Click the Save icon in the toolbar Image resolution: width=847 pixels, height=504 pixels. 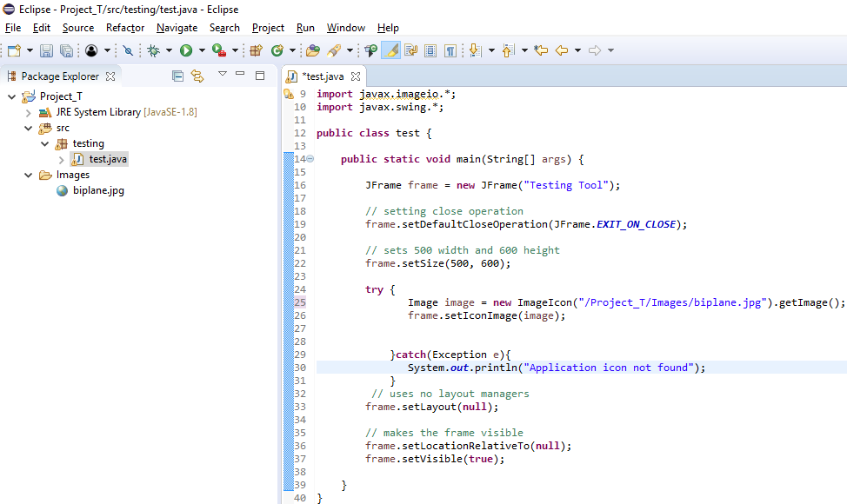(46, 51)
